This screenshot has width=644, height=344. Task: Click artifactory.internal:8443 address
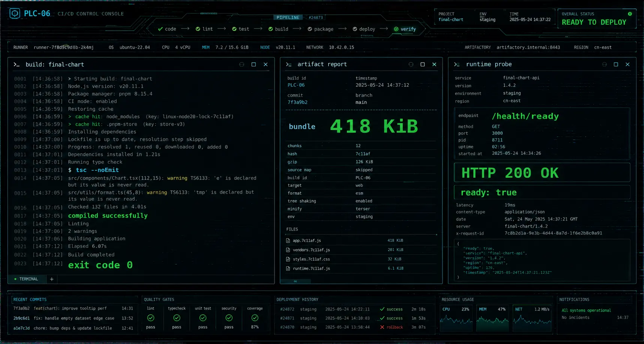528,47
